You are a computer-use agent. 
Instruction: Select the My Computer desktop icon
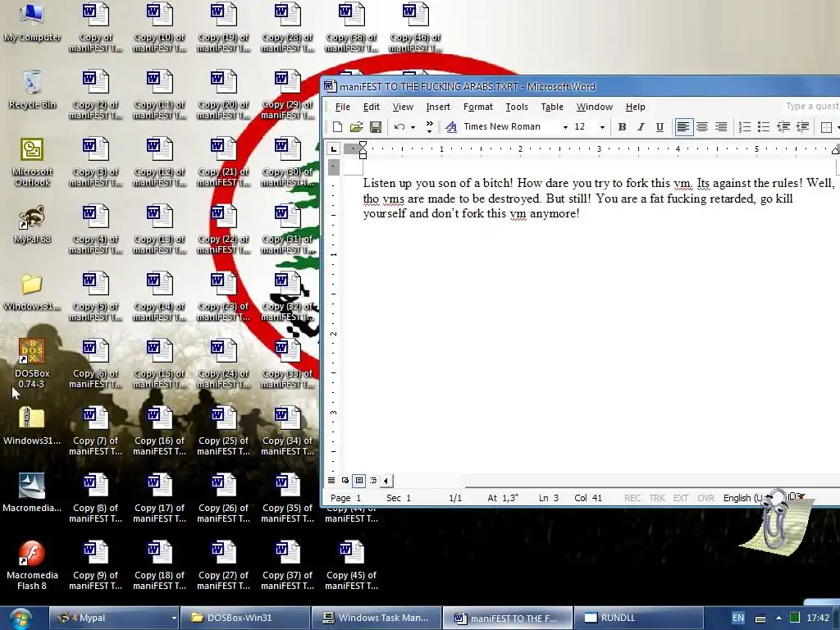(32, 22)
